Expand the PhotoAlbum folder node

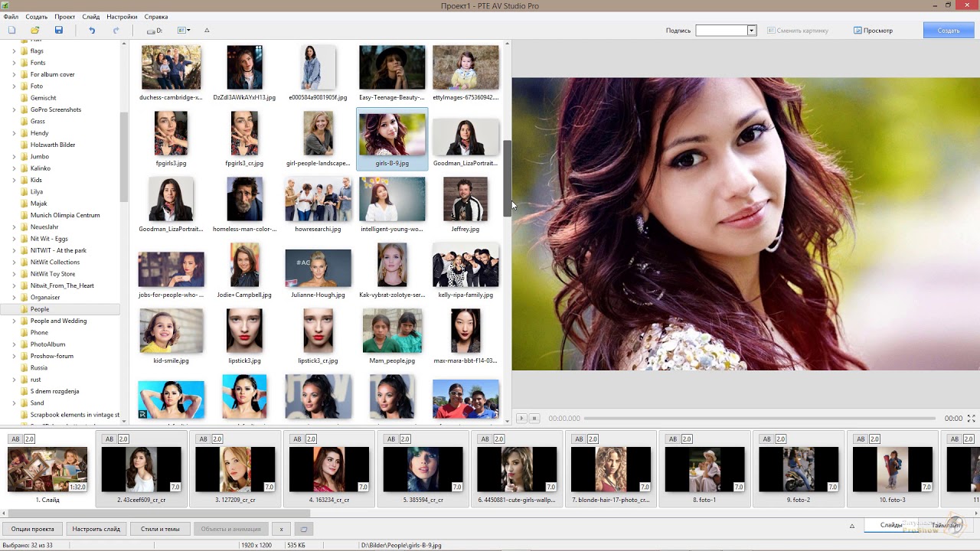(x=14, y=344)
